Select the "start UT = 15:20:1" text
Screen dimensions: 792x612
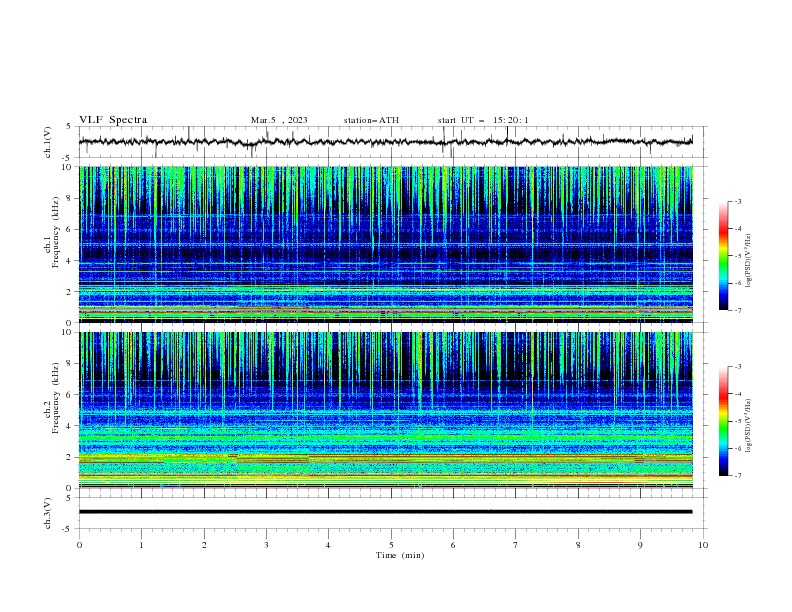click(x=483, y=120)
